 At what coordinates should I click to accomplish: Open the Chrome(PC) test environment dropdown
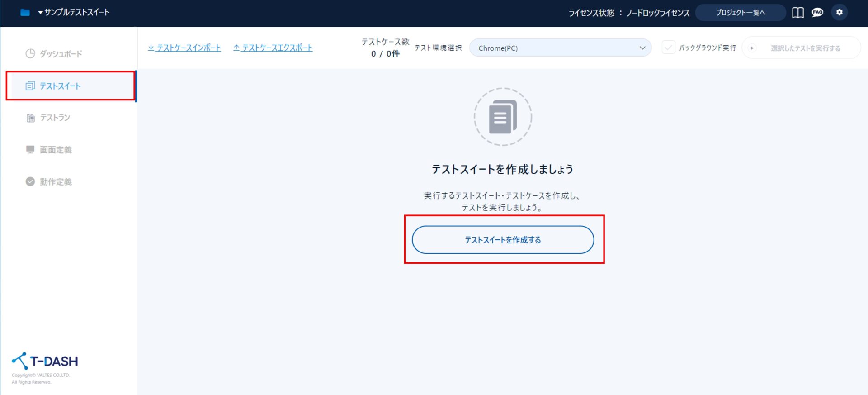tap(560, 48)
